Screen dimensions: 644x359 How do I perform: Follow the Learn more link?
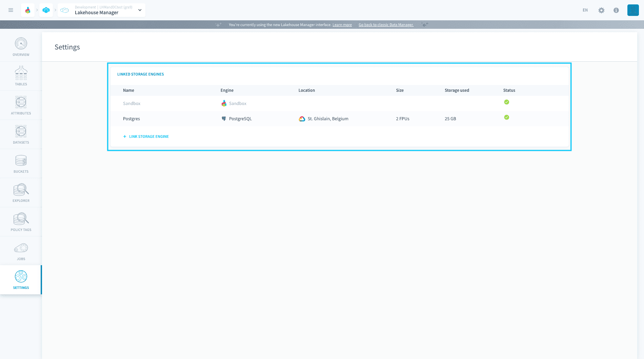[342, 25]
